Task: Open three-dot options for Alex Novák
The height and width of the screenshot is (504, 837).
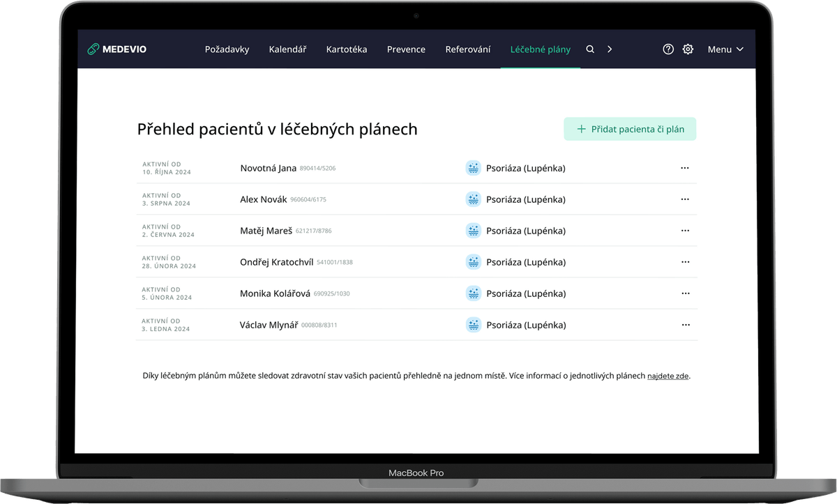Action: click(x=685, y=199)
